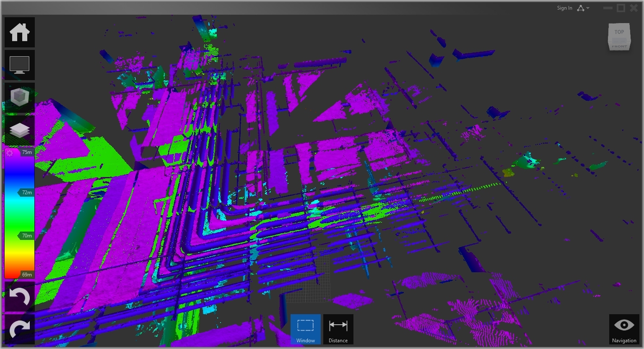Click the 70m elevation marker

26,236
